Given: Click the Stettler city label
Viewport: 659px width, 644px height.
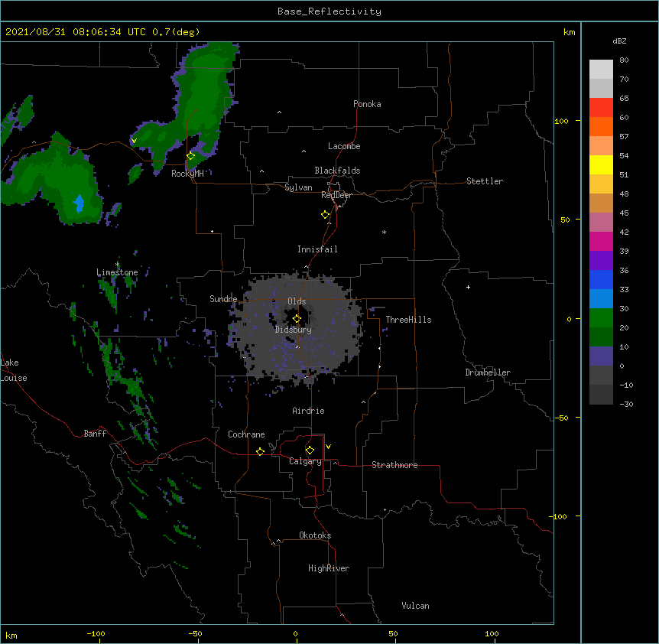Looking at the screenshot, I should [x=485, y=181].
